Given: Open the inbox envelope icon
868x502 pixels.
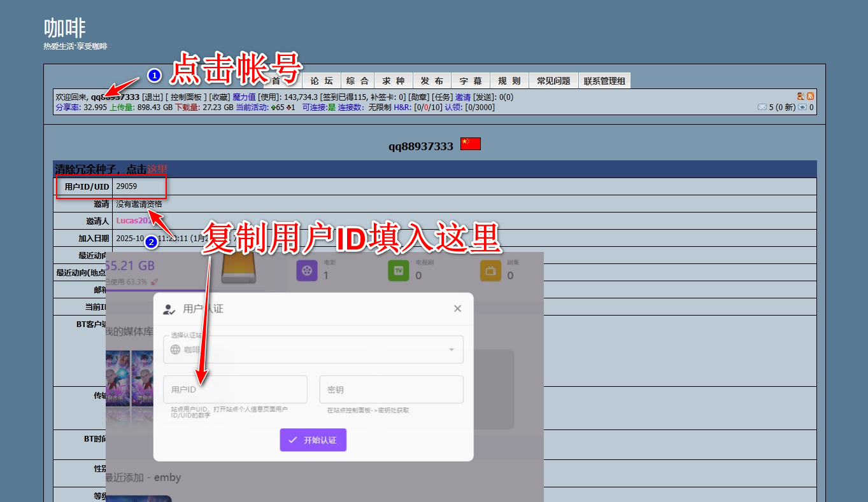Looking at the screenshot, I should coord(762,108).
